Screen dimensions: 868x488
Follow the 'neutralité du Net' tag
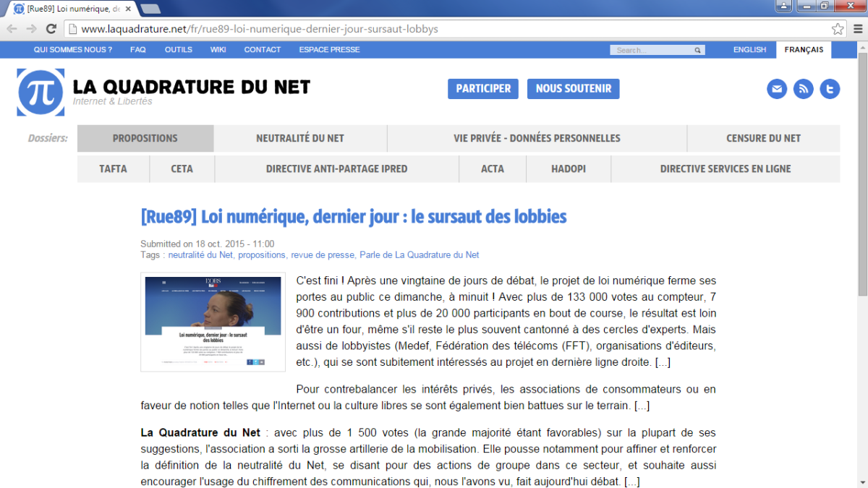click(200, 255)
